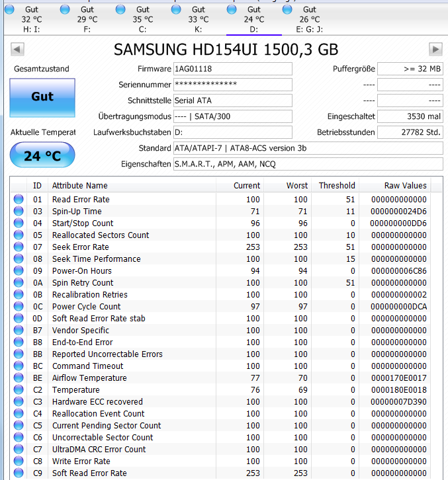Click status icon for Reallocation Event Count
This screenshot has height=480, width=448.
point(19,414)
